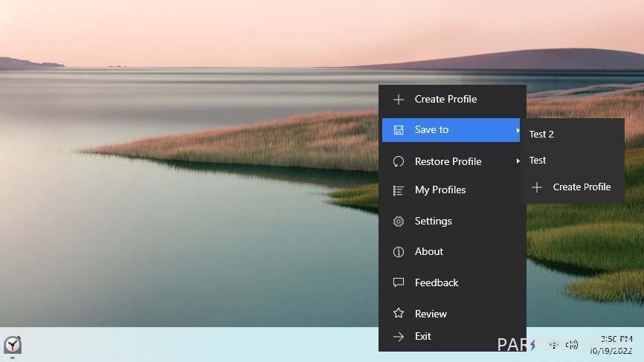644x362 pixels.
Task: Select Review in the context menu
Action: click(x=452, y=314)
